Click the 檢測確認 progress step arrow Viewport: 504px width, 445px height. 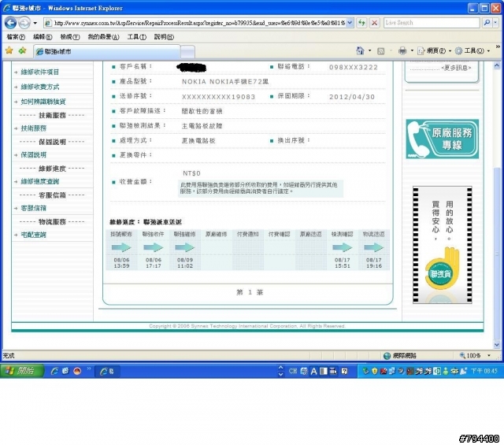343,247
